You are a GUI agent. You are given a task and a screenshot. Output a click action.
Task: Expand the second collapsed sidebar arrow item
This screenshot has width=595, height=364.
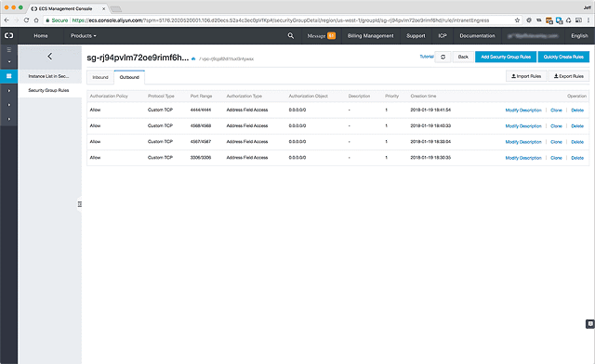[9, 105]
